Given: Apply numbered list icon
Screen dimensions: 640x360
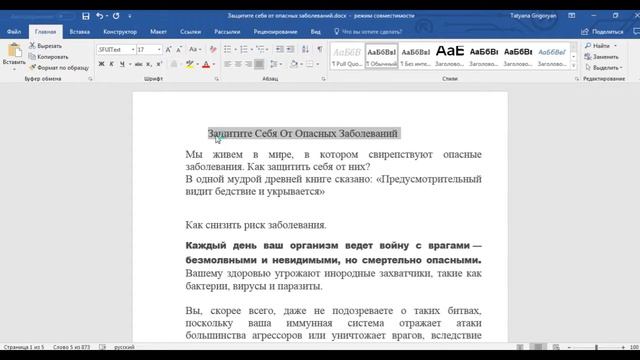Looking at the screenshot, I should pyautogui.click(x=244, y=49).
